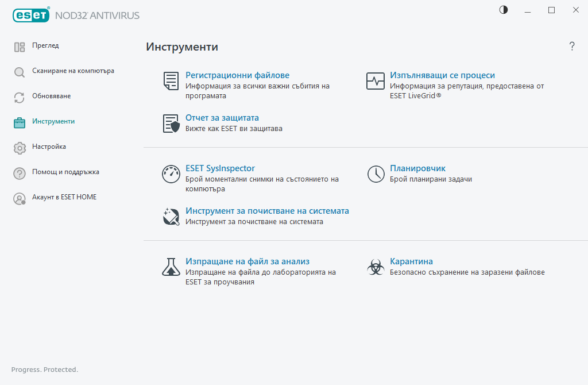Launch ESET SysInspector gauge icon
Viewport: 588px width, 385px height.
(171, 174)
